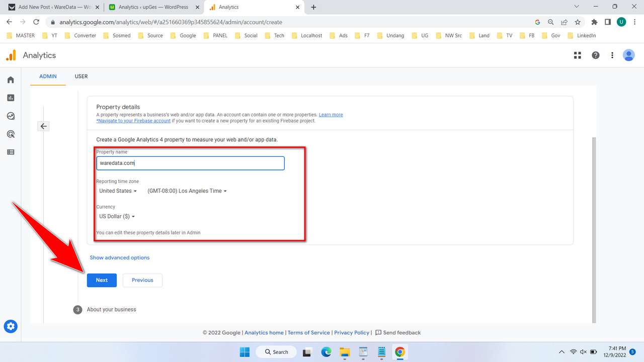Open Admin via the gear icon
Image resolution: width=644 pixels, height=362 pixels.
(11, 326)
